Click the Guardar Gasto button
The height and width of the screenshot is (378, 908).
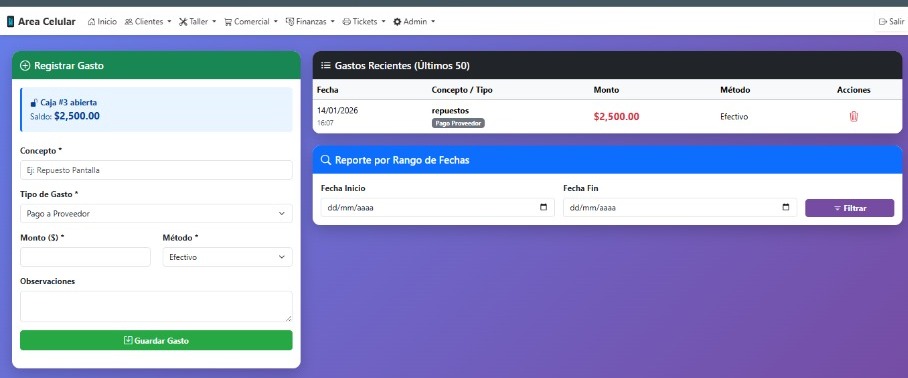156,340
